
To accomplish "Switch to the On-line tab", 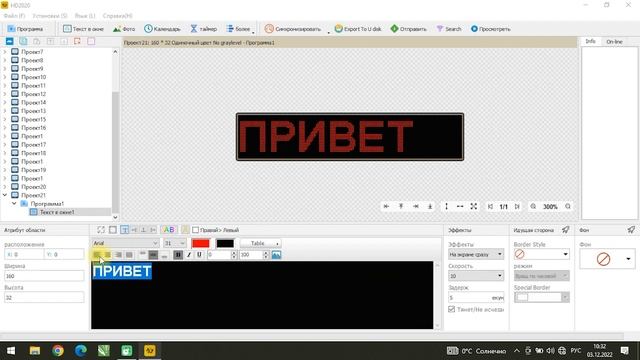I will (614, 42).
